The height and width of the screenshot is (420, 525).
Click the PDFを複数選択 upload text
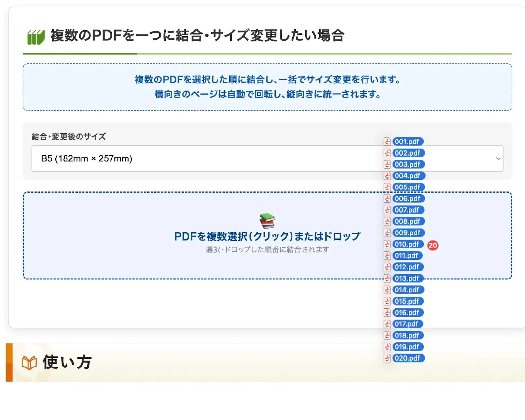click(x=267, y=236)
